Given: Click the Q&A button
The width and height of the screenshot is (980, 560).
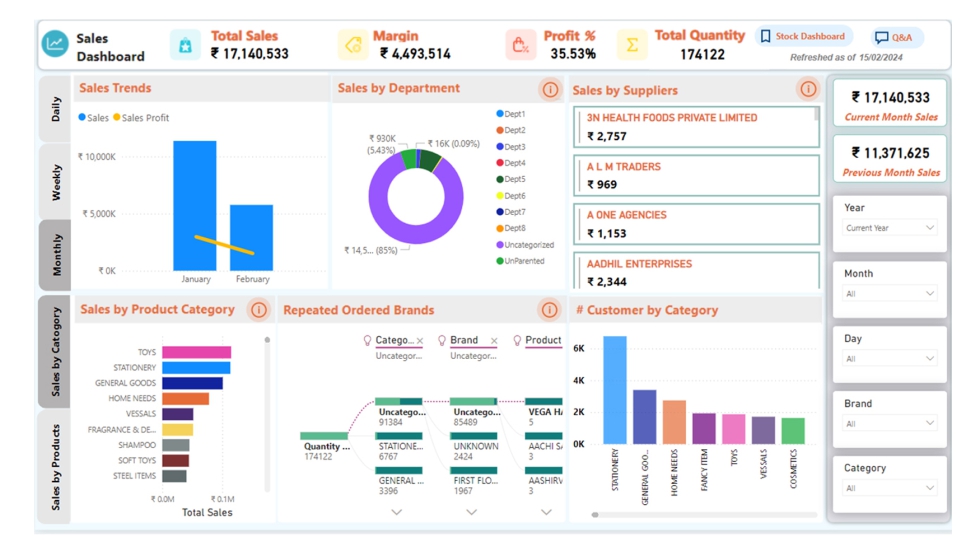Looking at the screenshot, I should point(894,38).
